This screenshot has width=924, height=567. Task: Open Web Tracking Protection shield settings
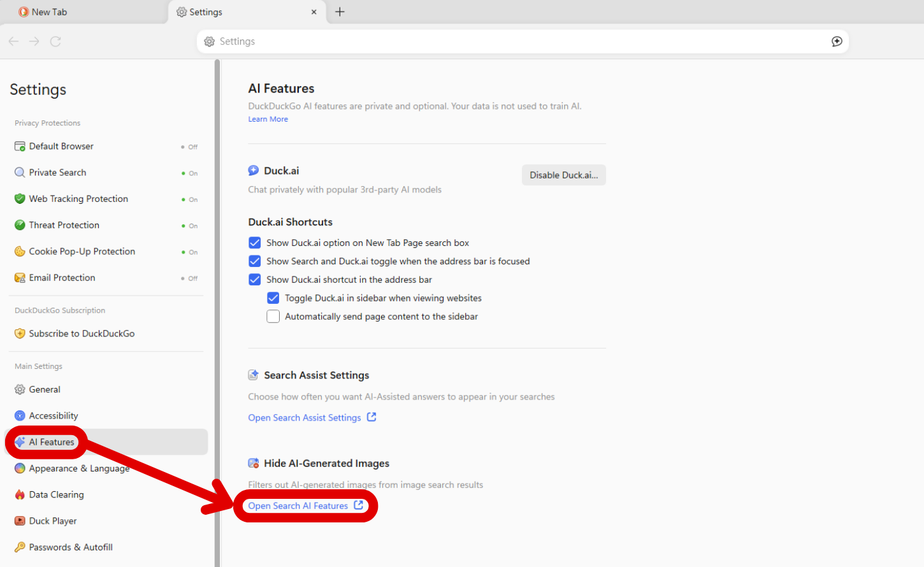pos(78,199)
